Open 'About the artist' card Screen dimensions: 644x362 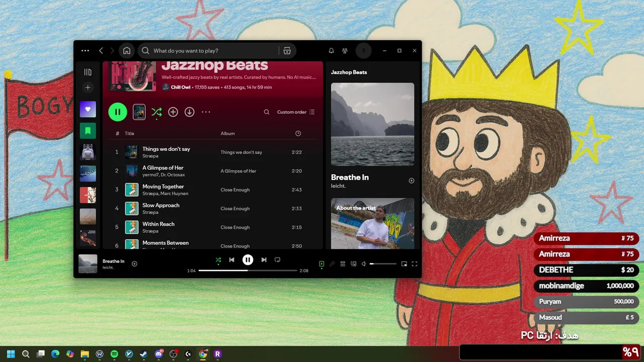pos(372,223)
